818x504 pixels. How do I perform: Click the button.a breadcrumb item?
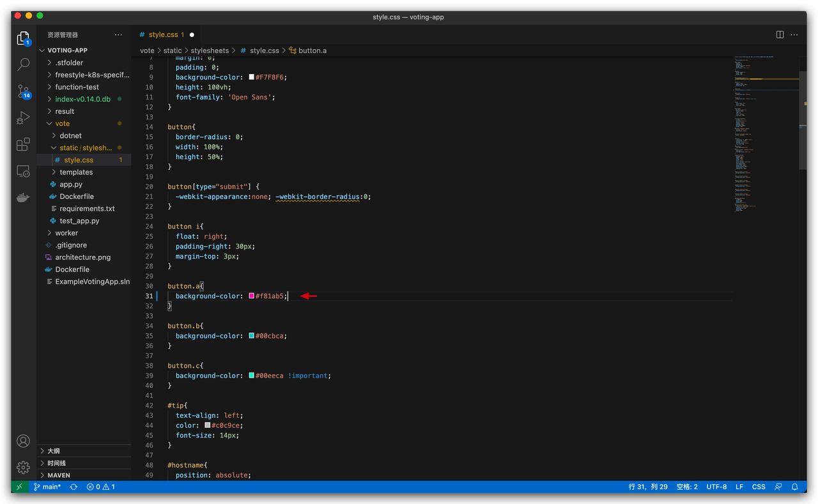click(312, 50)
